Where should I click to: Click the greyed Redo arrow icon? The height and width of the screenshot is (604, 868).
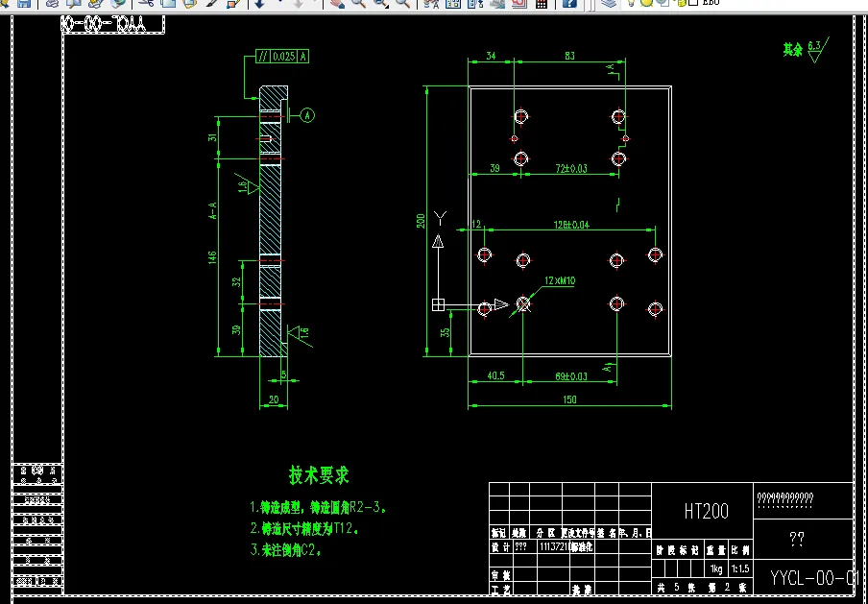(298, 3)
